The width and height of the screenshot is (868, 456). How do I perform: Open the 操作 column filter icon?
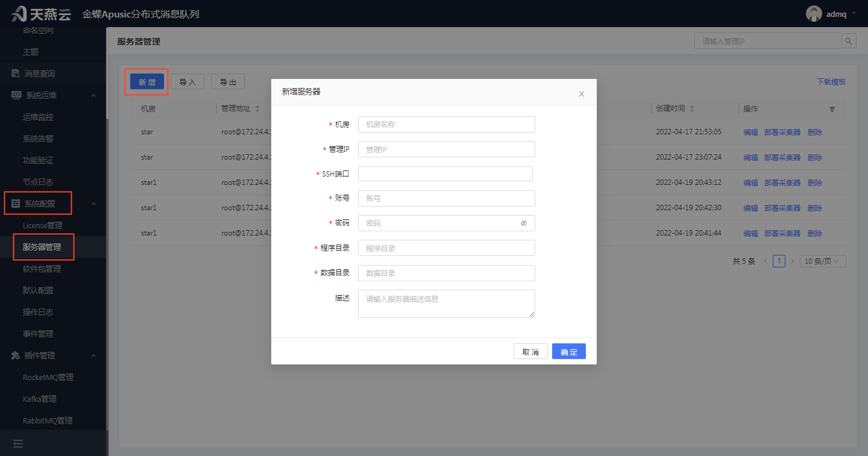point(832,109)
